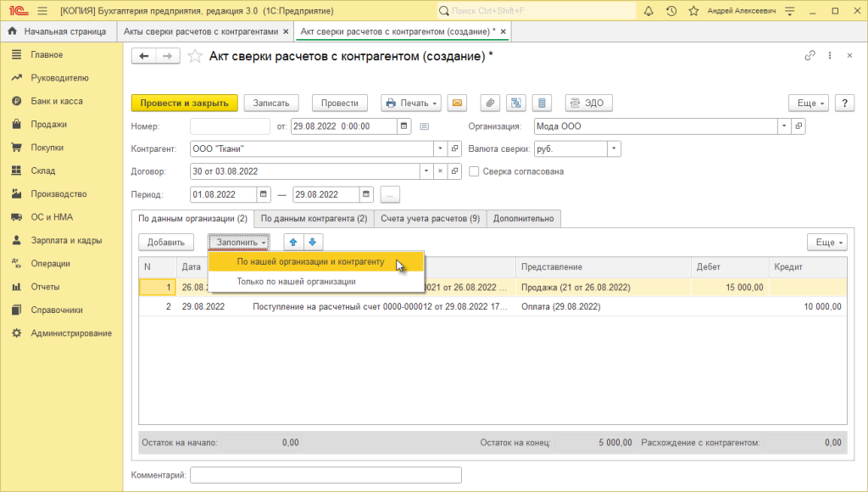Expand the Контрагент dropdown list

439,148
